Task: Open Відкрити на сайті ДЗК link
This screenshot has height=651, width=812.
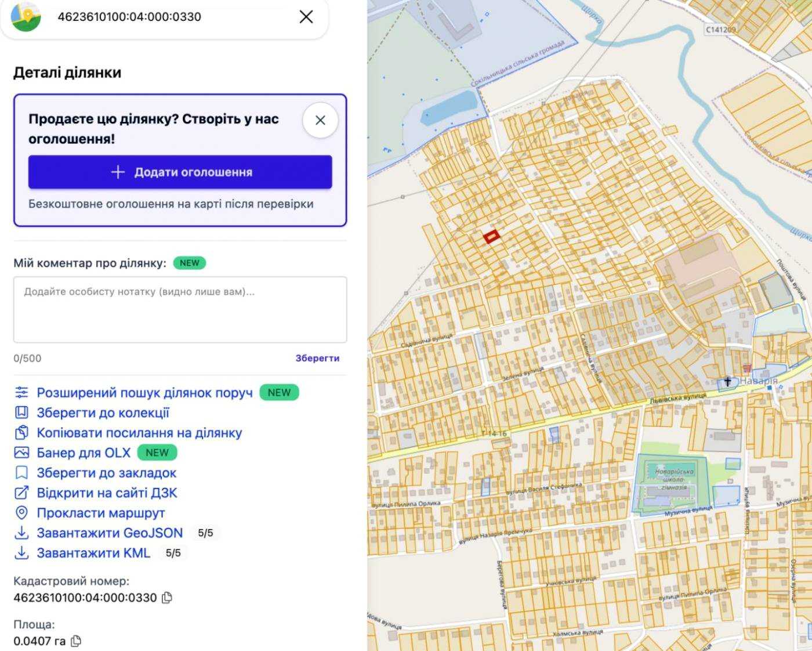Action: (107, 493)
